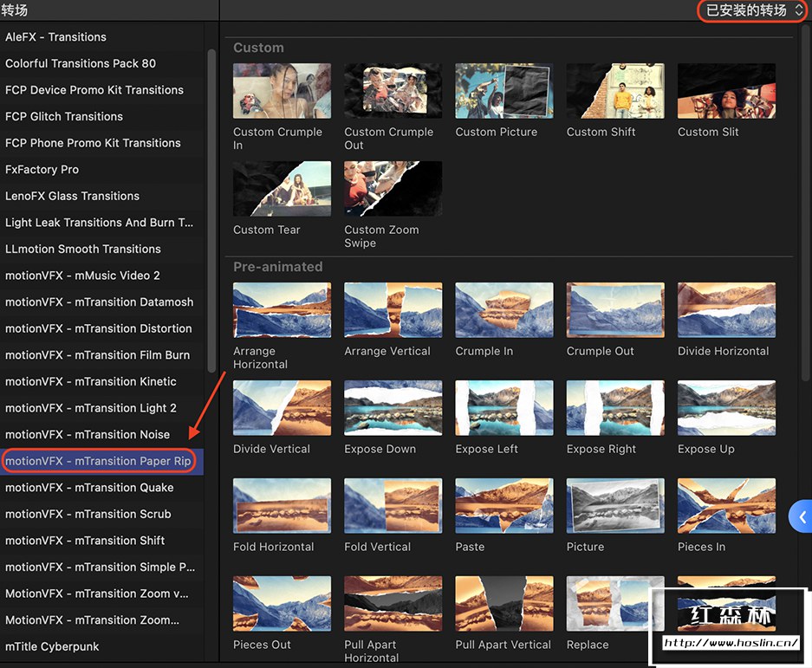Choose FCP Glitch Transitions category
Image resolution: width=812 pixels, height=668 pixels.
coord(102,116)
